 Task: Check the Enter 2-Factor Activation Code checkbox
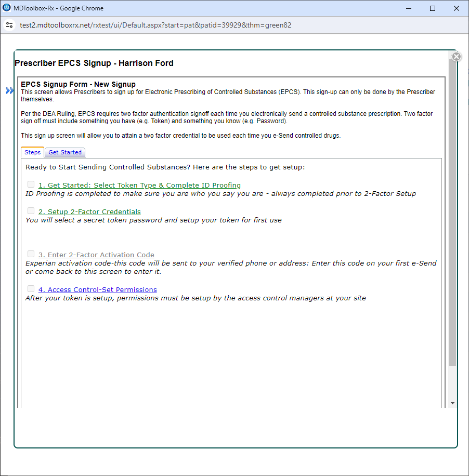[x=31, y=254]
